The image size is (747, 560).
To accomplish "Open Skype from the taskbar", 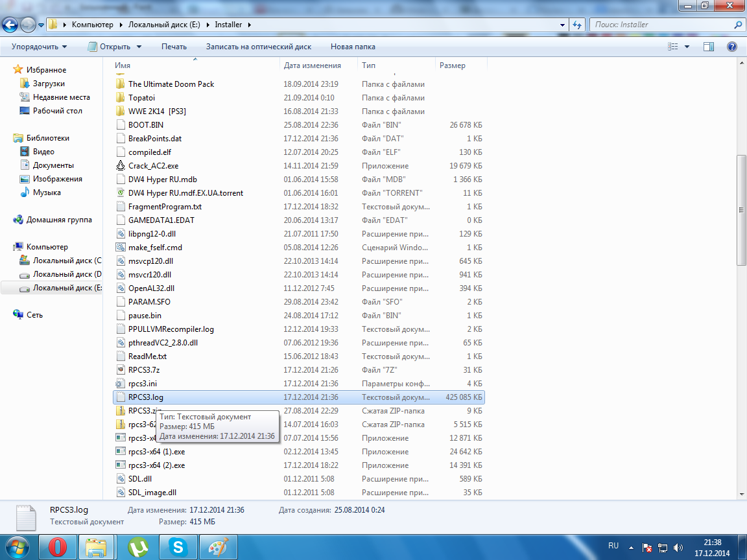I will (x=177, y=548).
